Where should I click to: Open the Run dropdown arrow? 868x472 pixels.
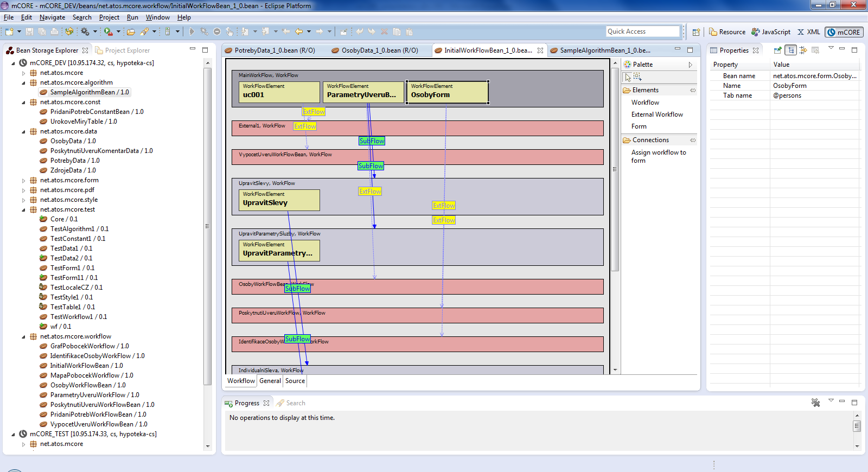pyautogui.click(x=118, y=31)
